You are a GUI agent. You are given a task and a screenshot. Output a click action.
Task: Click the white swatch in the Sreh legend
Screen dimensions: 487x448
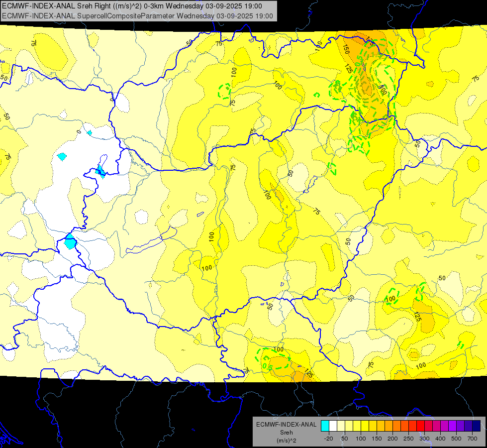[333, 426]
